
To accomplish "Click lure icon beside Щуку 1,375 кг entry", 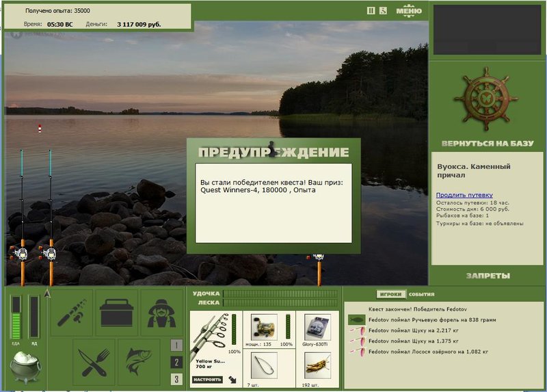I will click(358, 341).
